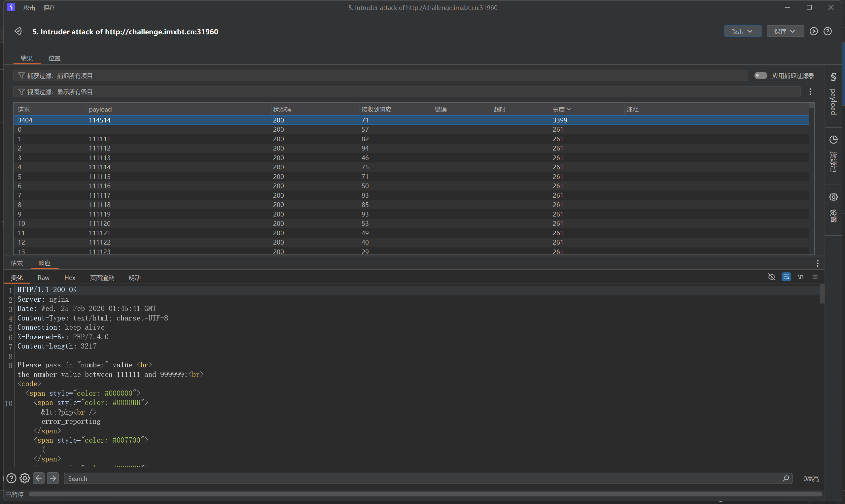Show newline characters with \n icon
Screen dimensions: 845x504
pos(800,277)
